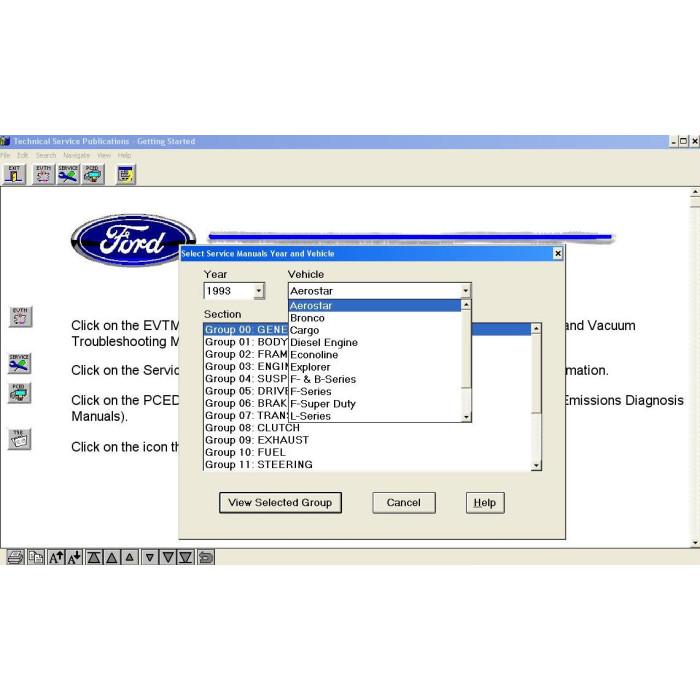This screenshot has width=700, height=700.
Task: Select Explorer in vehicle list
Action: click(375, 367)
